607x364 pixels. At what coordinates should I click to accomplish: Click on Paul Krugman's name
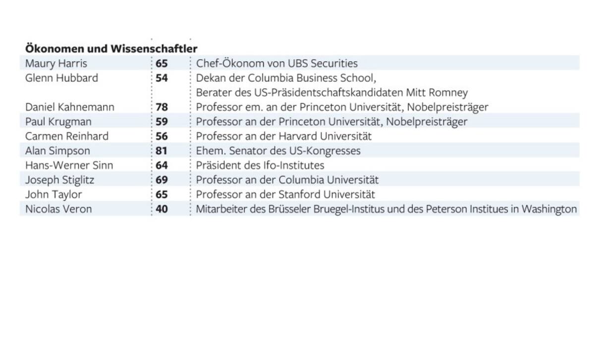(58, 121)
